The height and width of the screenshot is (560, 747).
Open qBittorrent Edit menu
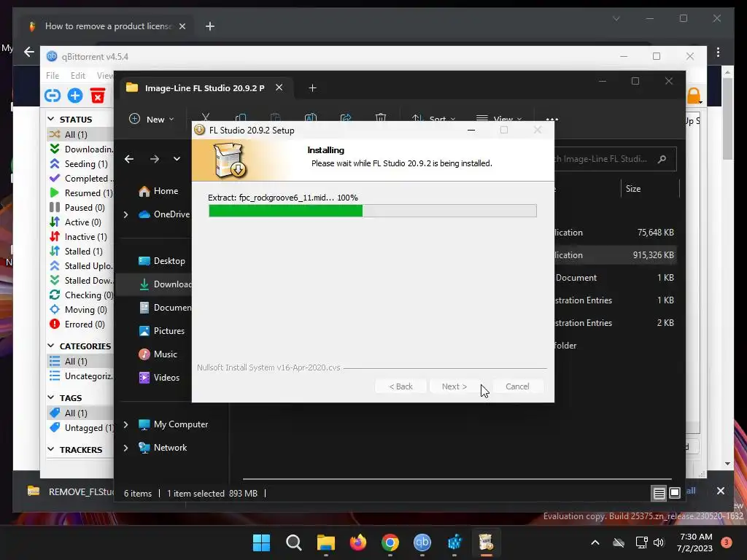[77, 75]
